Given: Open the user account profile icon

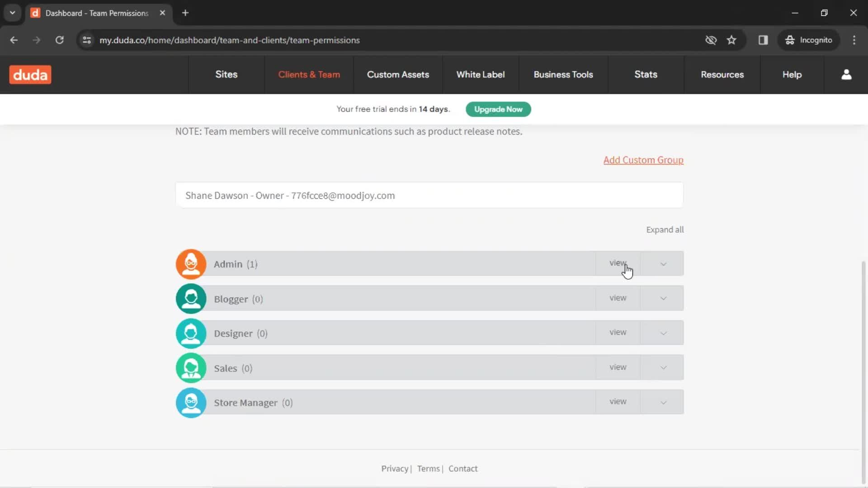Looking at the screenshot, I should [846, 75].
